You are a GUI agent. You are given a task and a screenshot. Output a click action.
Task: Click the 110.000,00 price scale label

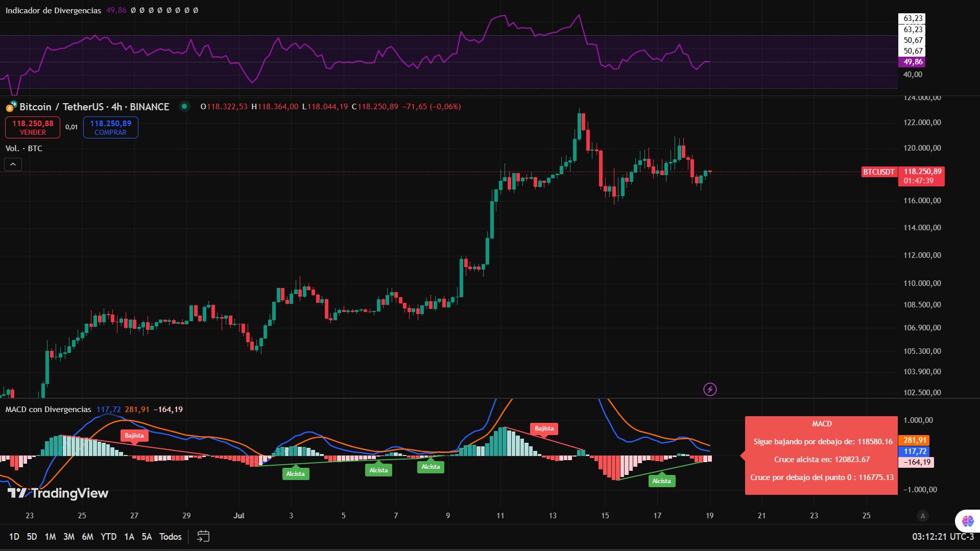(x=922, y=283)
